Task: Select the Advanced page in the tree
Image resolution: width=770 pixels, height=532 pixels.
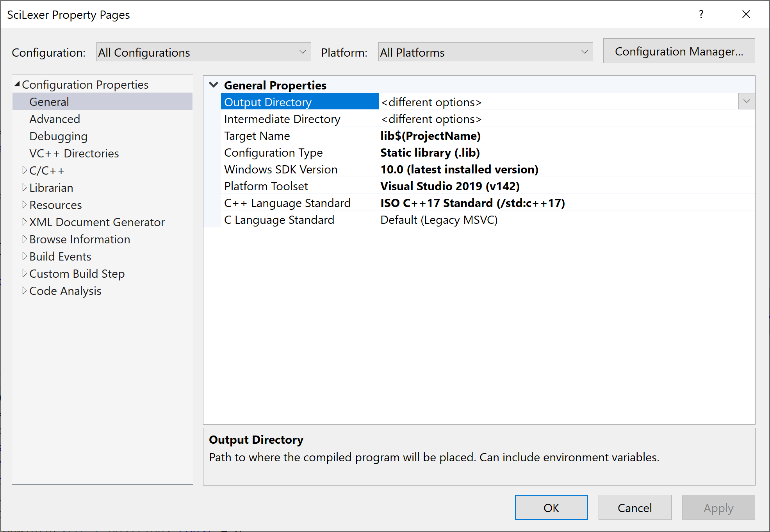Action: click(55, 119)
